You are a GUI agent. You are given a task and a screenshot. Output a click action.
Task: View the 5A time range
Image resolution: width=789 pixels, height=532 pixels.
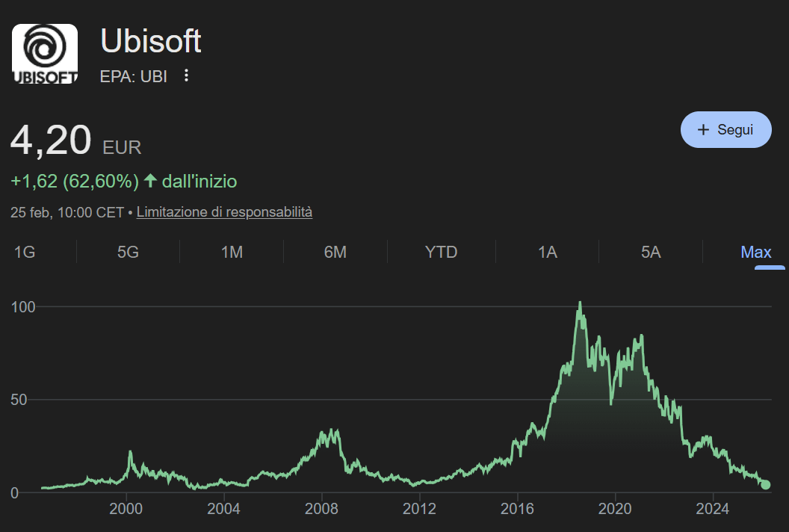[651, 253]
